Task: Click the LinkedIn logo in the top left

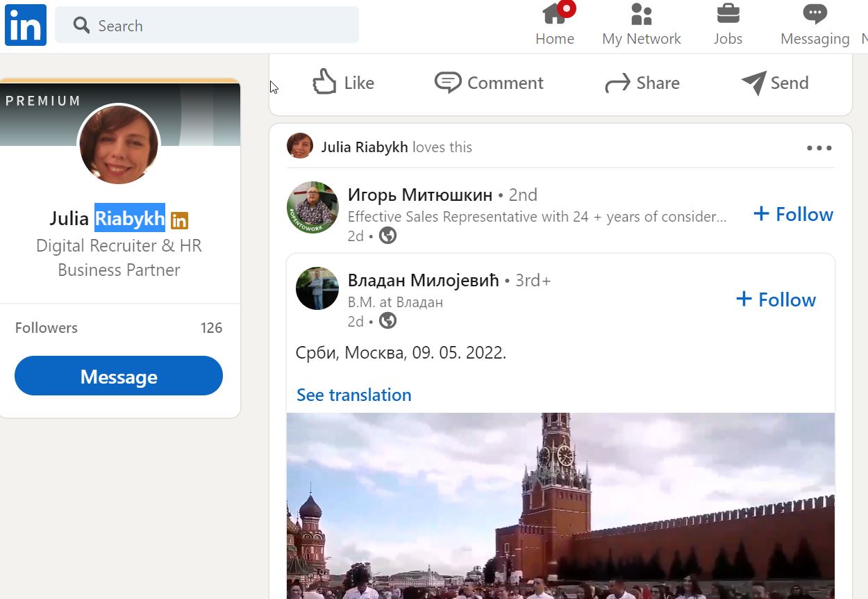Action: 25,25
